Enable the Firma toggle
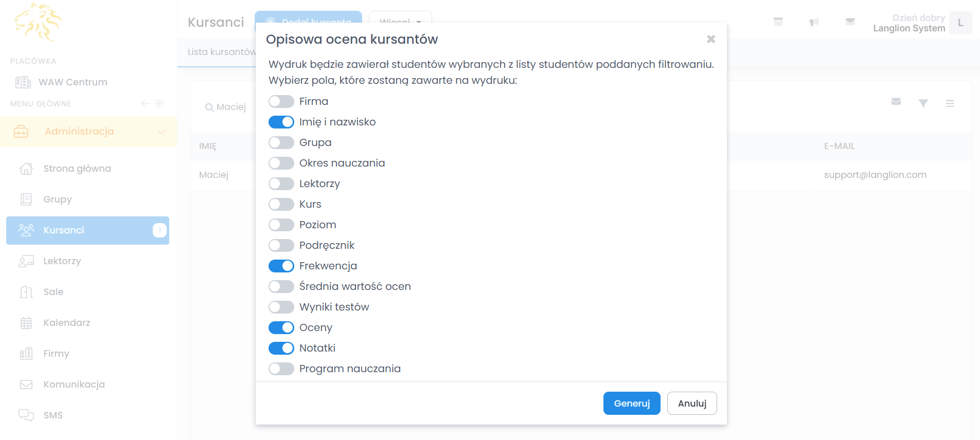The image size is (980, 440). click(x=281, y=101)
